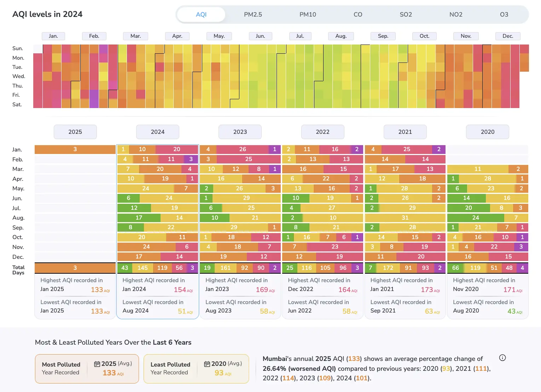Click the 173 AQI value for Jan 2021

[x=430, y=290]
